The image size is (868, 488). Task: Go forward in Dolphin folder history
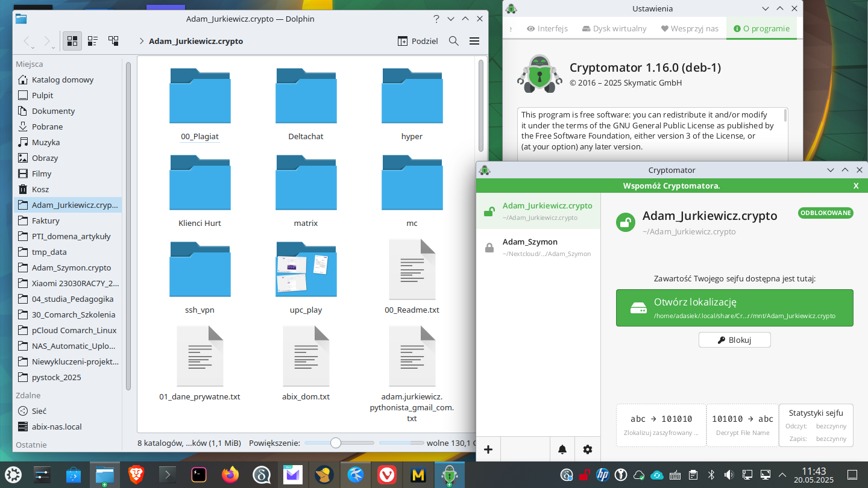[47, 41]
